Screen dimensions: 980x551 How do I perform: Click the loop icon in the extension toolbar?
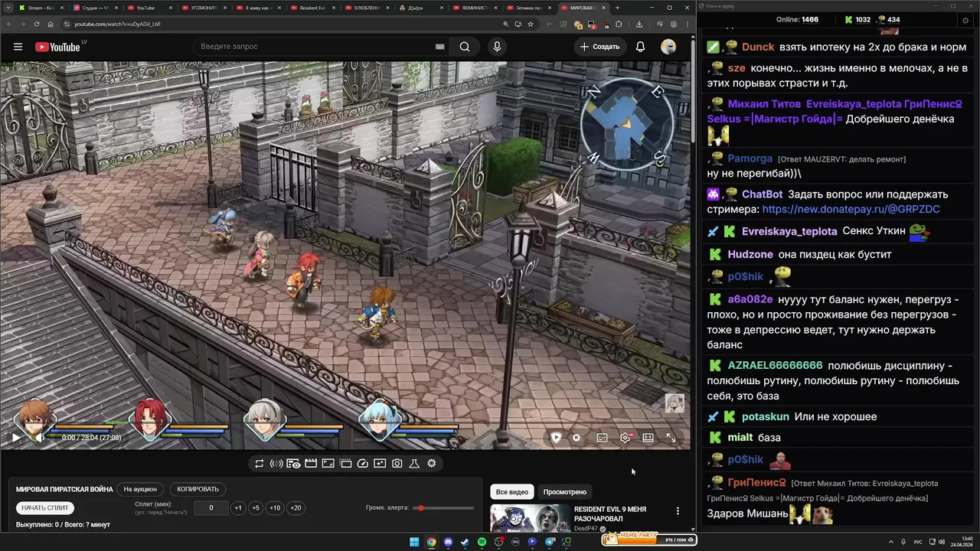[260, 464]
